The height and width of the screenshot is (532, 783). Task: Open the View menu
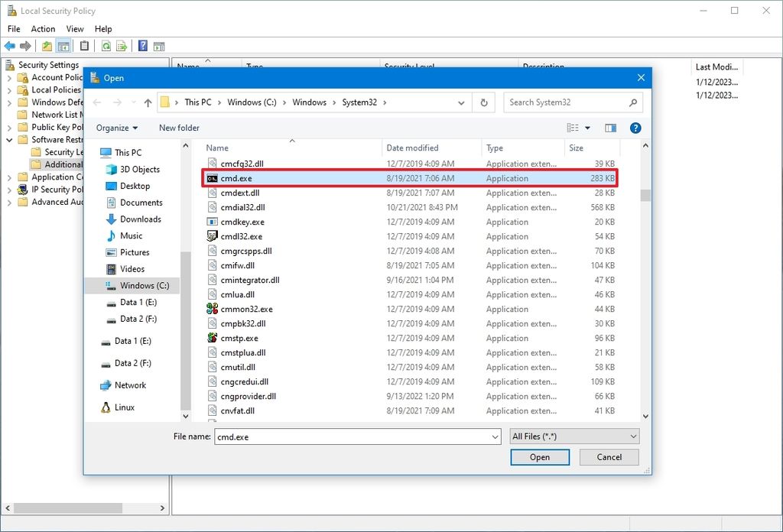(74, 28)
